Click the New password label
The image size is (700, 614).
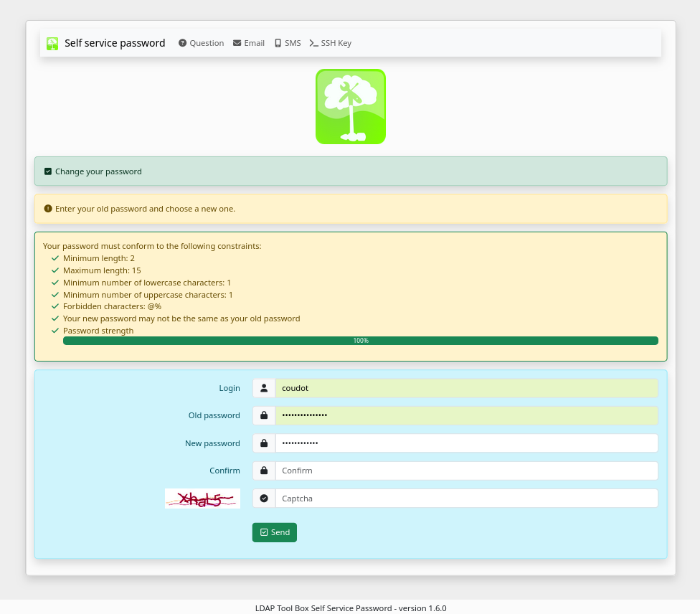(x=212, y=443)
